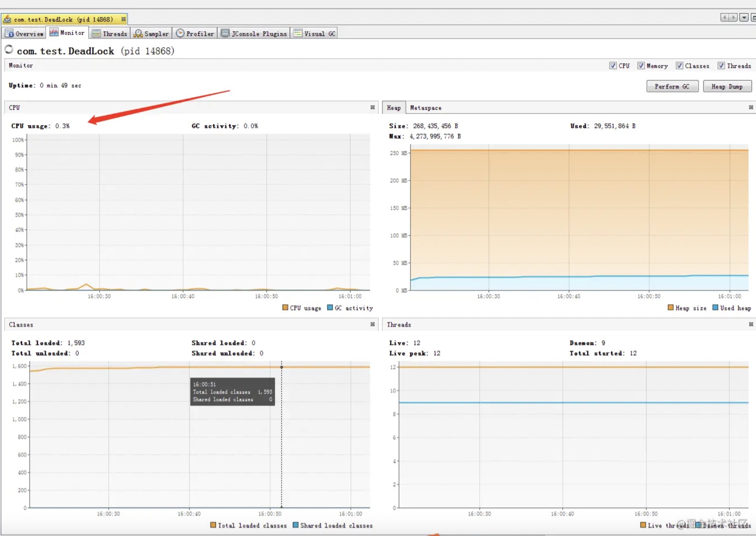The height and width of the screenshot is (536, 756).
Task: Click the Threads tab icon
Action: [96, 33]
